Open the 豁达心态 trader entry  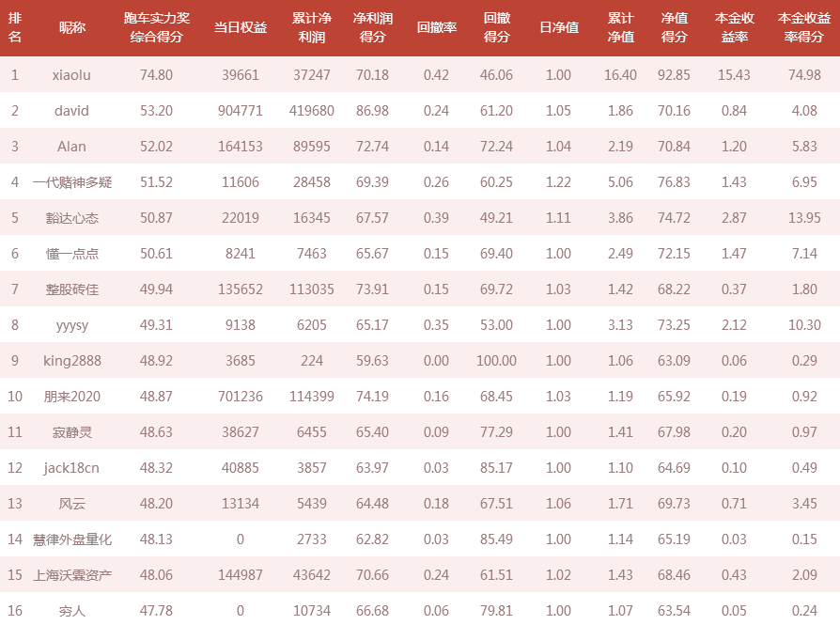(x=71, y=218)
